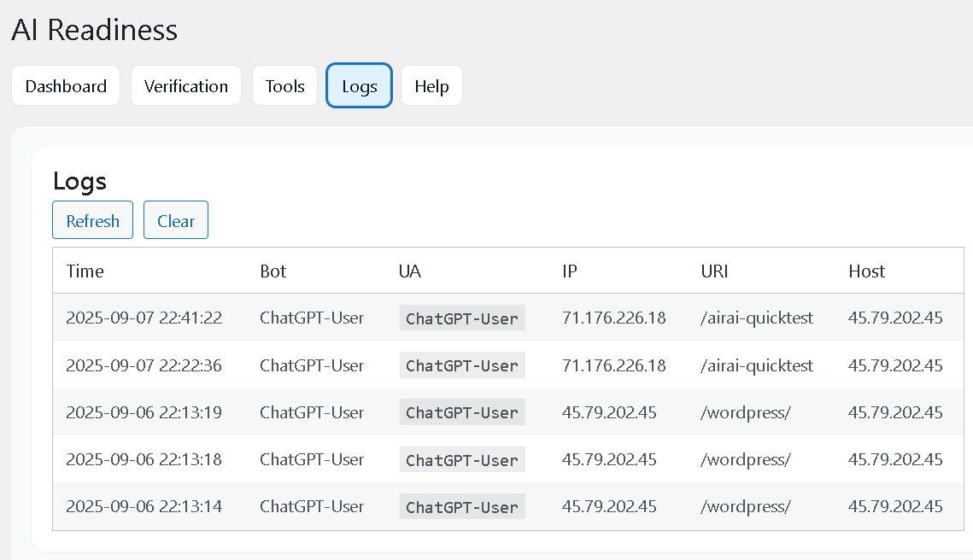The image size is (973, 560).
Task: Click the Bot column header
Action: click(x=273, y=271)
